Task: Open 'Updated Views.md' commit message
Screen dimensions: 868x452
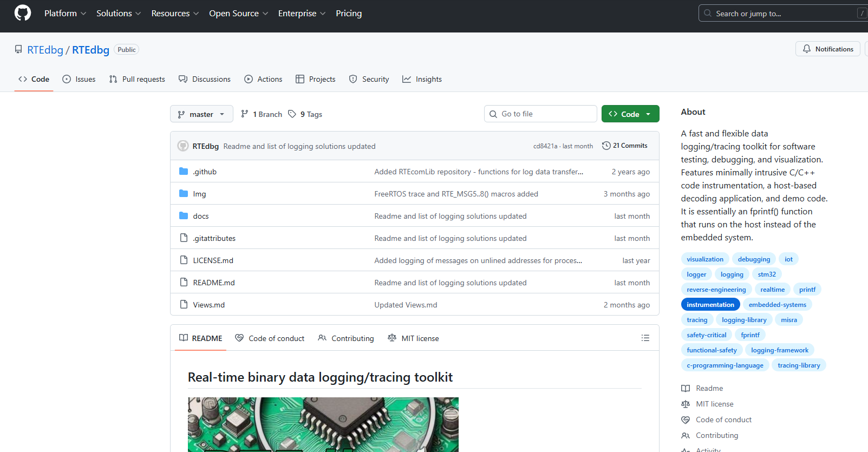Action: [x=406, y=305]
